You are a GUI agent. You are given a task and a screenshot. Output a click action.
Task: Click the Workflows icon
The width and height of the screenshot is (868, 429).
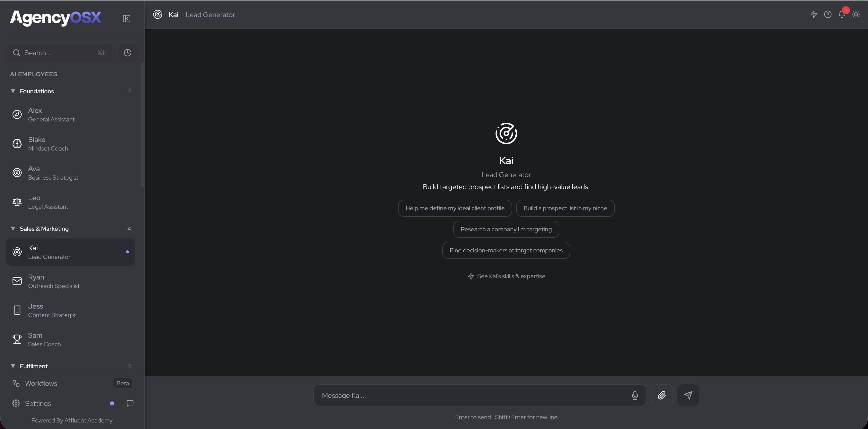16,383
